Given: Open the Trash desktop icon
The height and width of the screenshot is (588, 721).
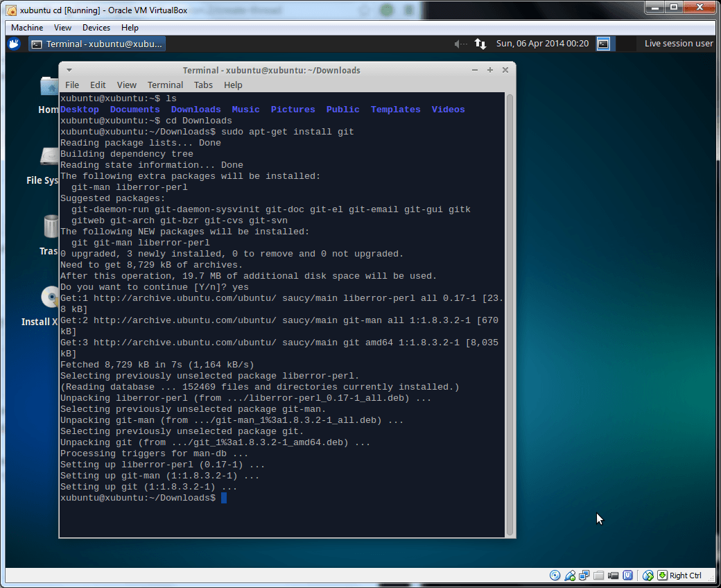Looking at the screenshot, I should coord(49,236).
